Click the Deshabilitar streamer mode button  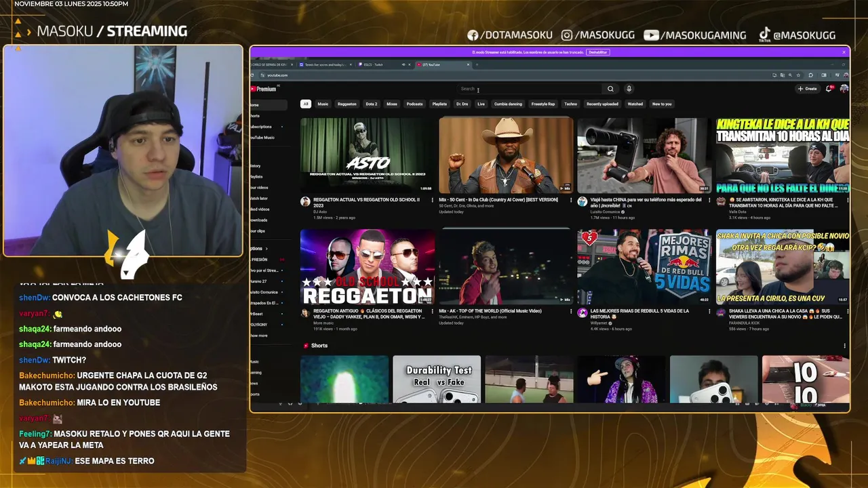point(597,52)
